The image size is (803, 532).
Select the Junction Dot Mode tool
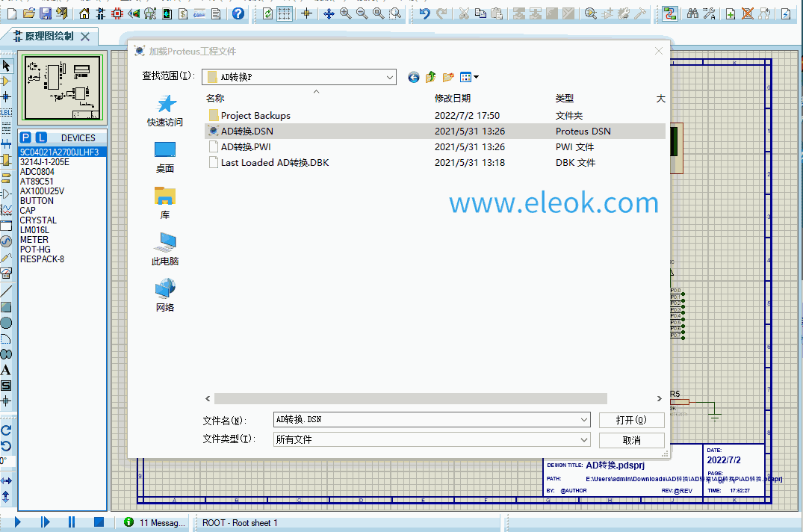(6, 97)
